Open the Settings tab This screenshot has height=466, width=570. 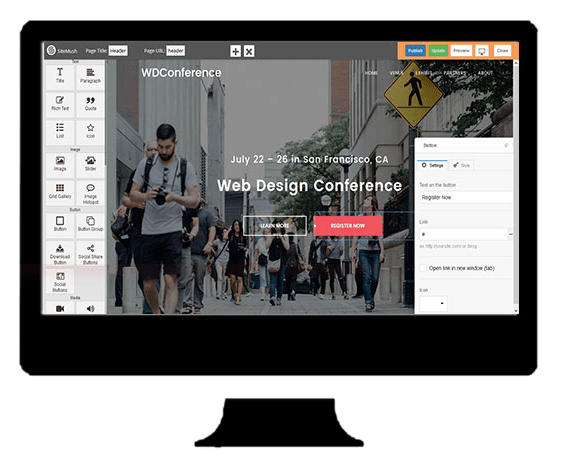433,165
